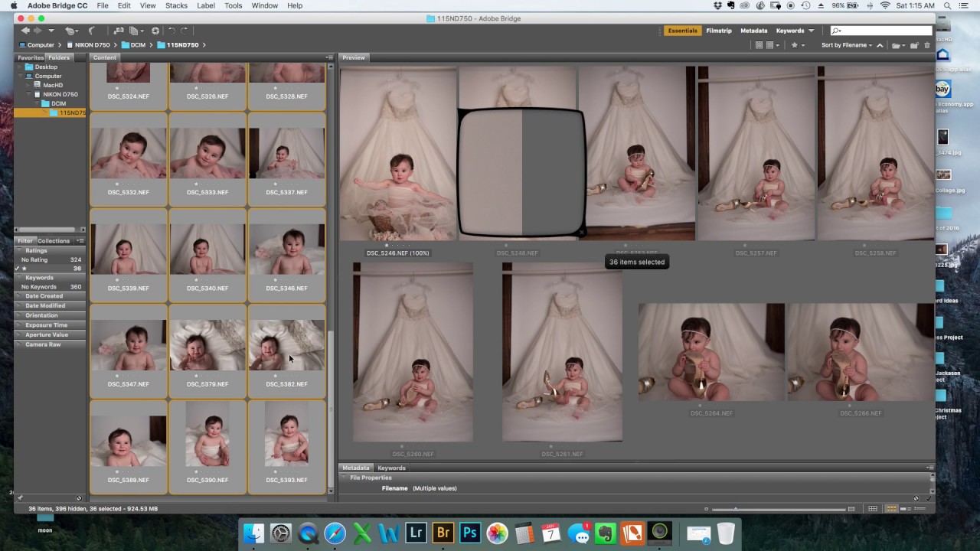Open the recent folders dropdown arrow
Image resolution: width=980 pixels, height=551 pixels.
(x=51, y=31)
